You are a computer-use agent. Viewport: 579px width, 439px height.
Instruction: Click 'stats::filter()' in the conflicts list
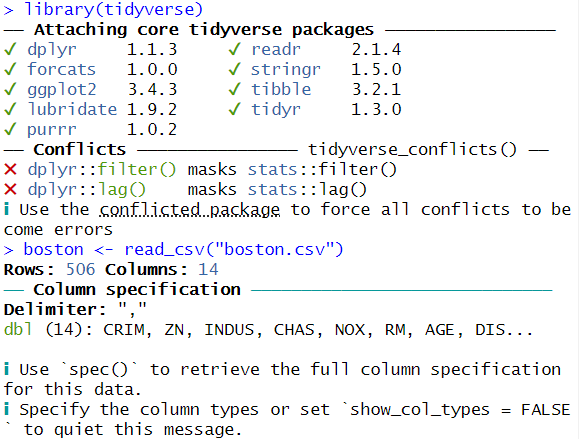(322, 170)
